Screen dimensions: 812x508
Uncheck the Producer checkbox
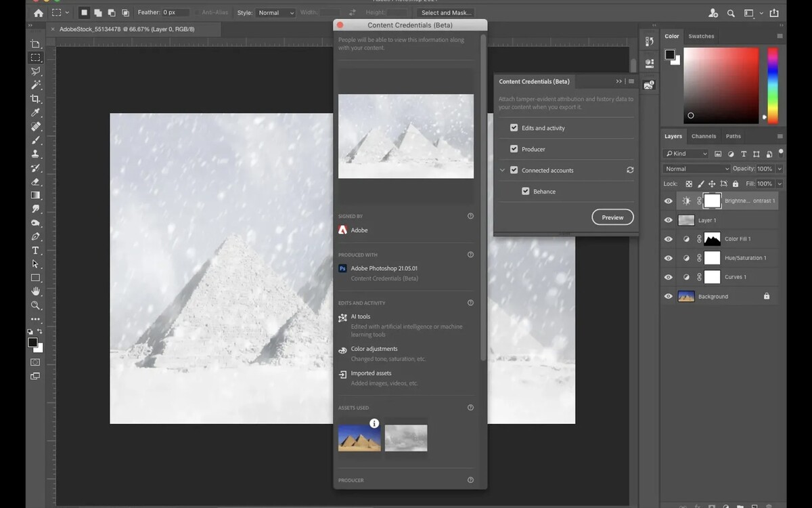point(514,149)
